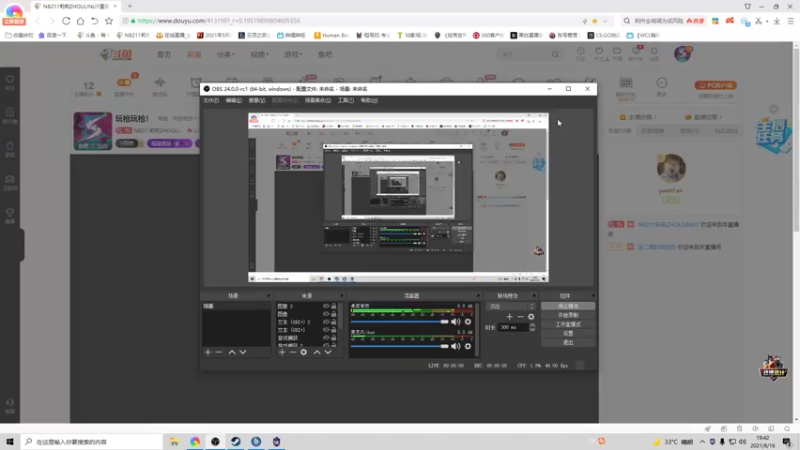Image resolution: width=800 pixels, height=450 pixels.
Task: Click the 工作室模式 button
Action: (x=568, y=324)
